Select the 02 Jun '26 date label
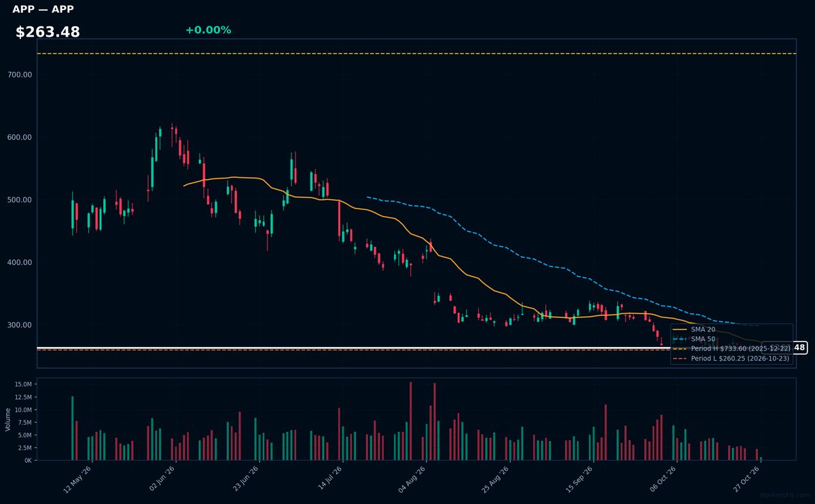This screenshot has height=504, width=815. pos(162,480)
